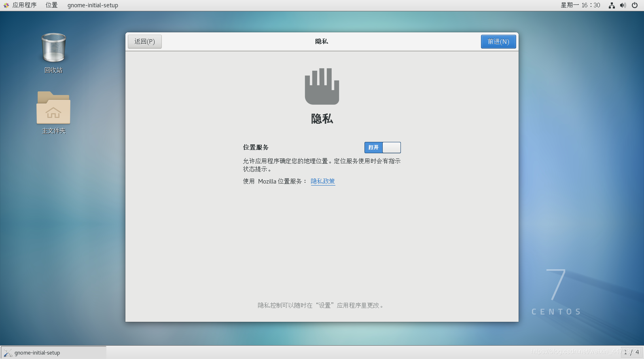Image resolution: width=644 pixels, height=359 pixels.
Task: Click the workspace switcher 1 / 4
Action: (x=631, y=352)
